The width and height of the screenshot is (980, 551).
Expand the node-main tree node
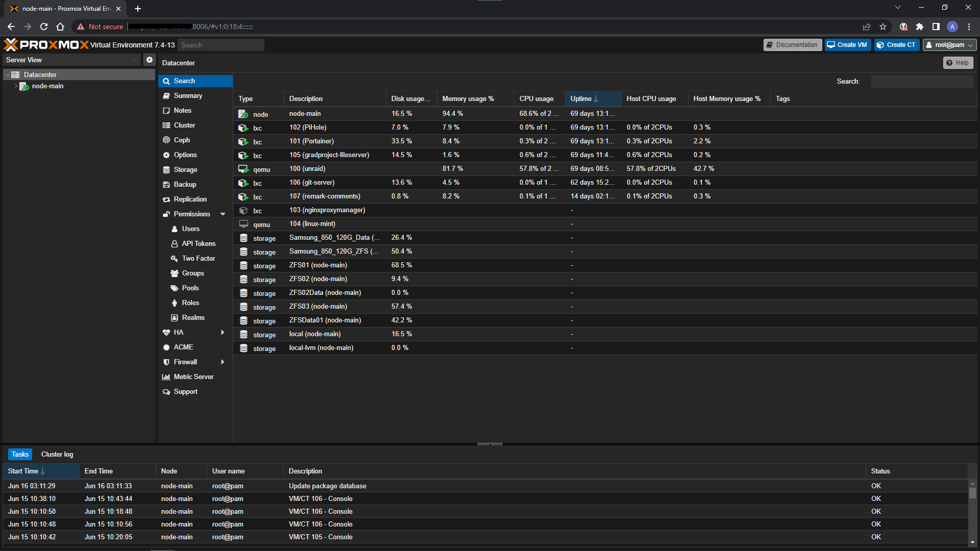[x=16, y=86]
